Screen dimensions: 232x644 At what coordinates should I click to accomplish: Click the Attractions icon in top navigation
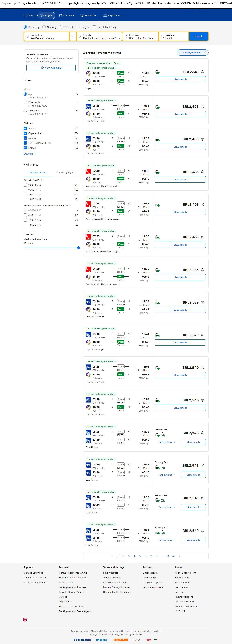click(82, 15)
